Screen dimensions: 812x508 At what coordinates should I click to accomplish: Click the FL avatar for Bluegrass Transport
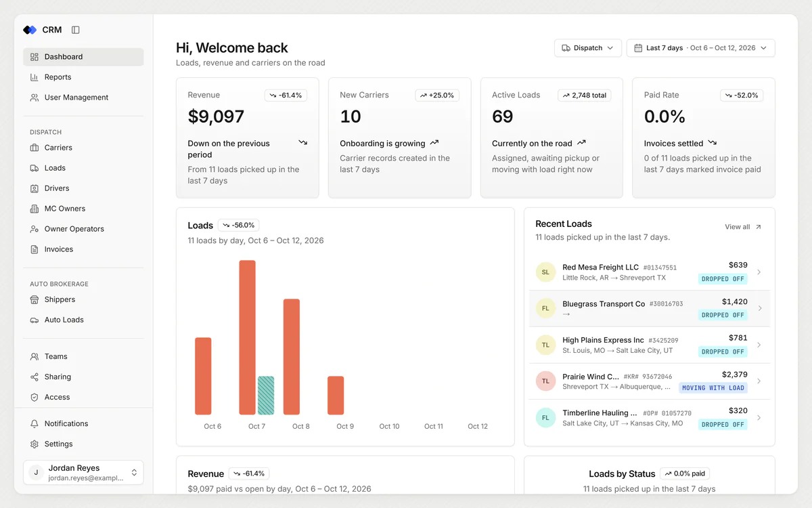click(x=545, y=309)
